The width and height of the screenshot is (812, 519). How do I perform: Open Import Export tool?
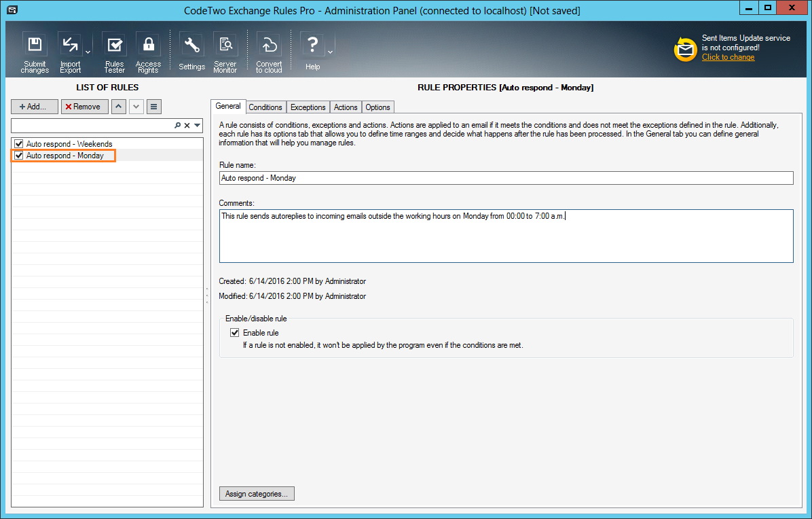point(70,52)
